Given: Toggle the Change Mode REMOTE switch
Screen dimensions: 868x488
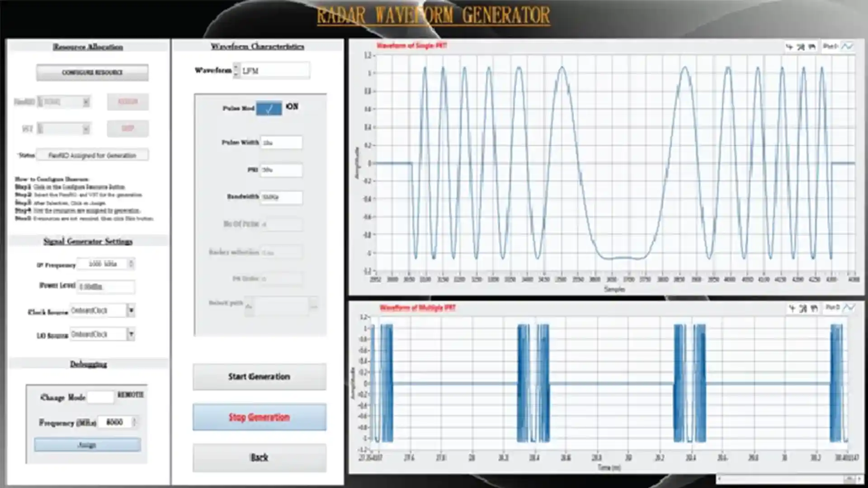Looking at the screenshot, I should pos(100,397).
